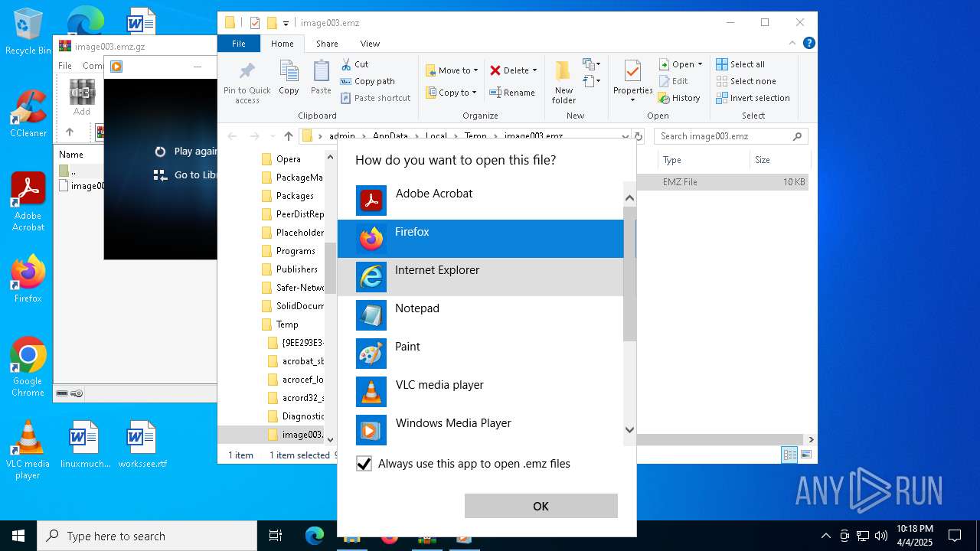Click the Size column header
980x551 pixels.
[779, 160]
